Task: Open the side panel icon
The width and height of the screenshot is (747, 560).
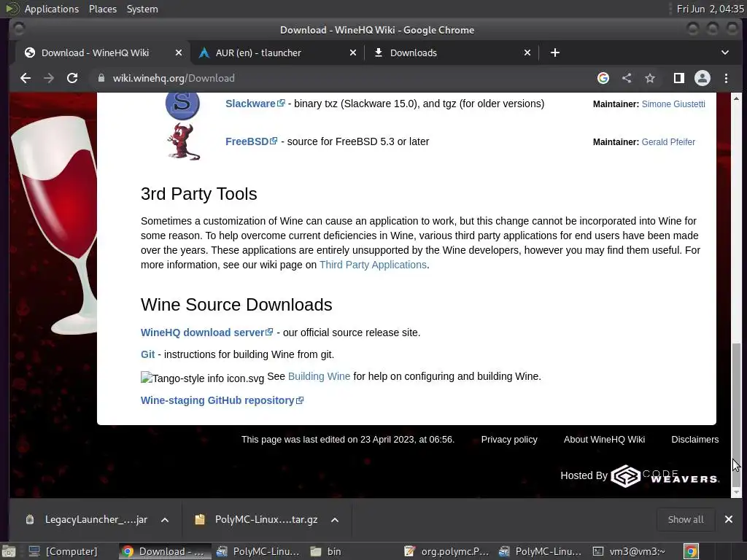Action: pyautogui.click(x=679, y=78)
